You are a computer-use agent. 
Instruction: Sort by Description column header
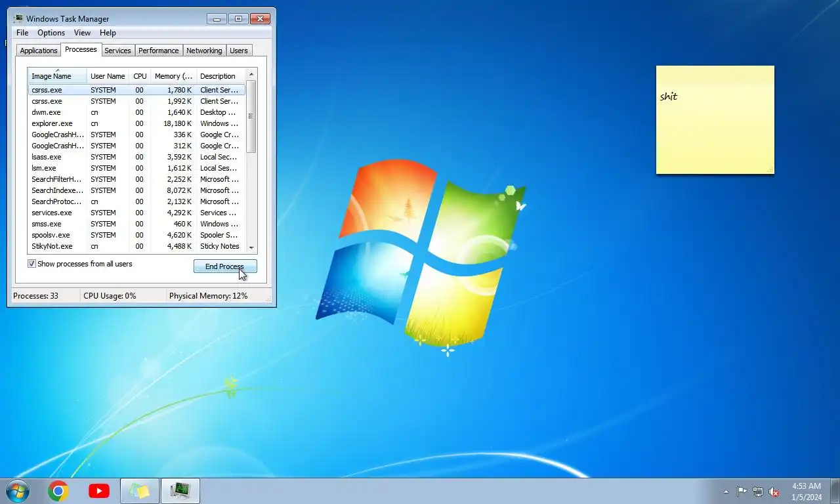pos(220,76)
